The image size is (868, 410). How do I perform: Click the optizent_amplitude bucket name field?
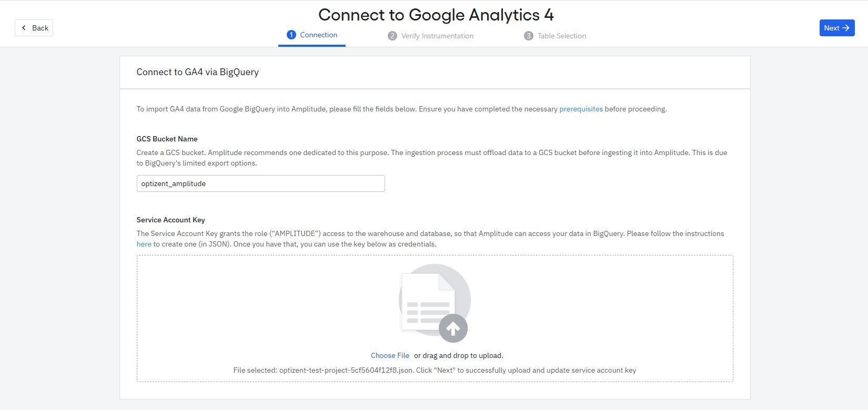260,183
